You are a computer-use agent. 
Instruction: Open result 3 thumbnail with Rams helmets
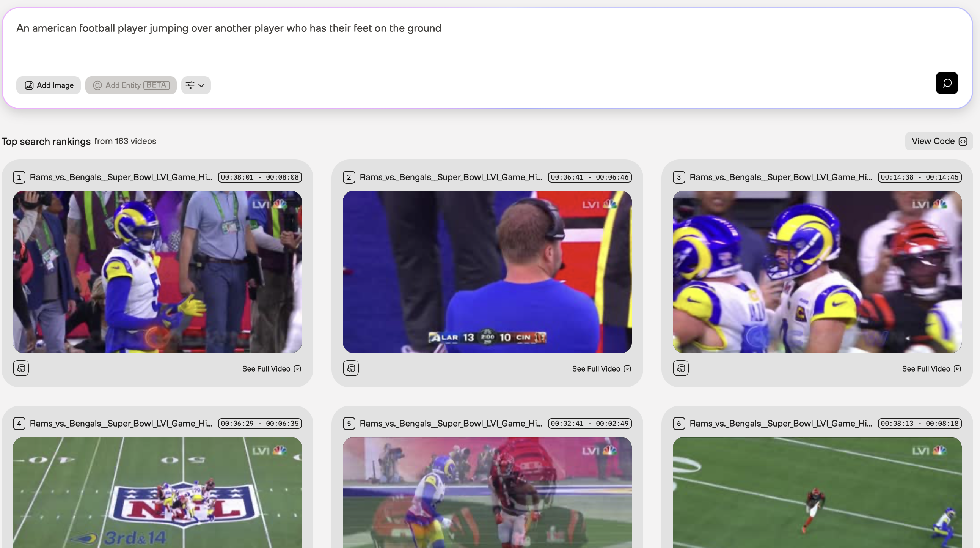click(x=817, y=272)
